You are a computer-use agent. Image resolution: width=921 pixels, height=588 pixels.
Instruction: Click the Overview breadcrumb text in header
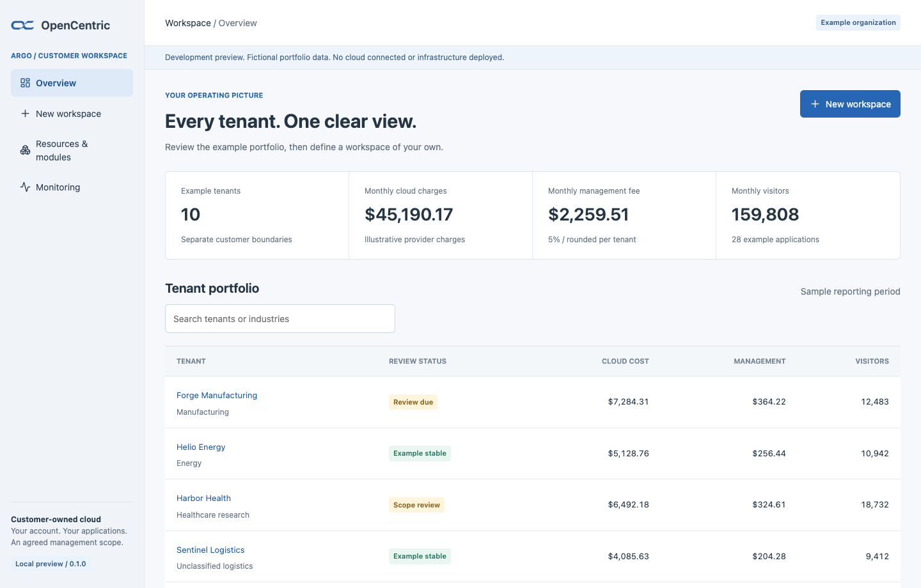tap(238, 23)
